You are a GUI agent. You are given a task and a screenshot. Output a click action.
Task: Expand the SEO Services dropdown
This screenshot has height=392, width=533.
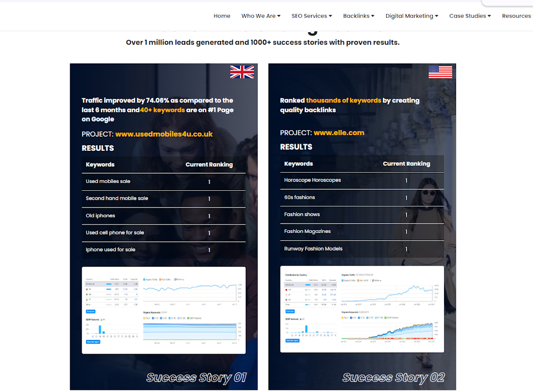coord(311,16)
